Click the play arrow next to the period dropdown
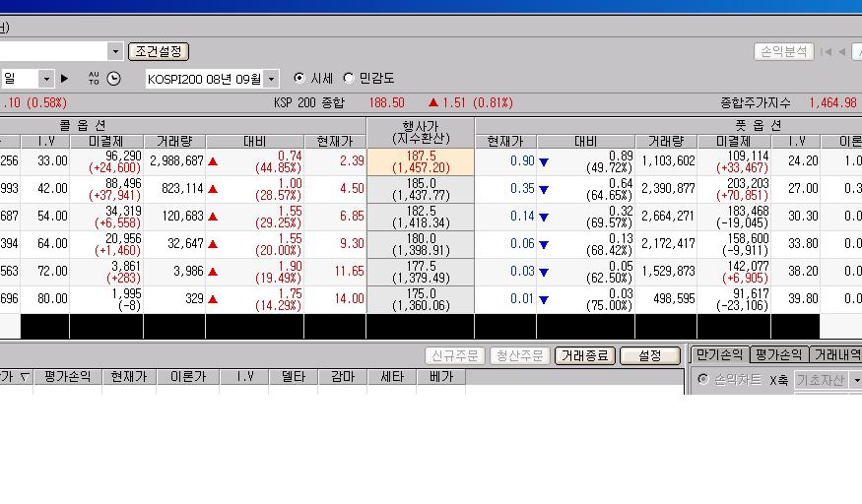The image size is (862, 504). (x=65, y=79)
